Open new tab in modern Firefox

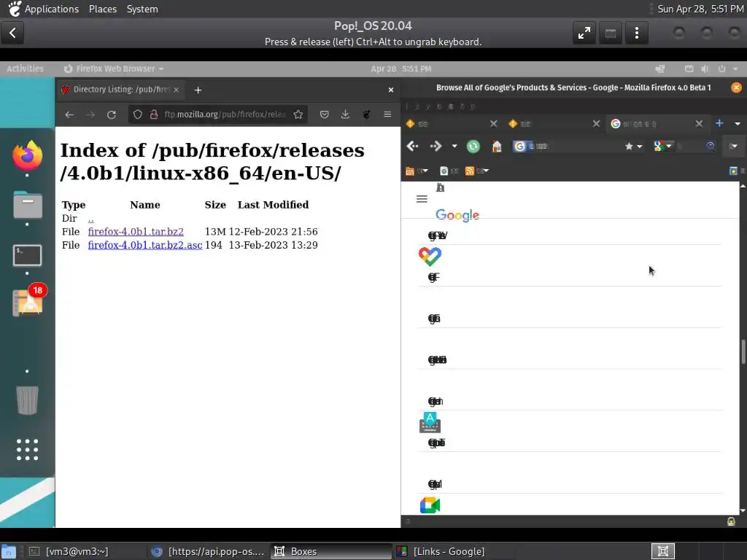pos(198,90)
